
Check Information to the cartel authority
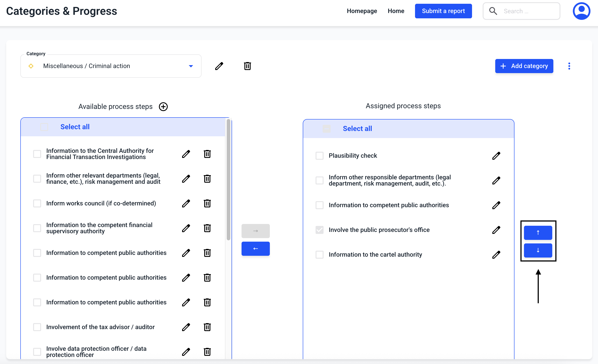pyautogui.click(x=319, y=254)
